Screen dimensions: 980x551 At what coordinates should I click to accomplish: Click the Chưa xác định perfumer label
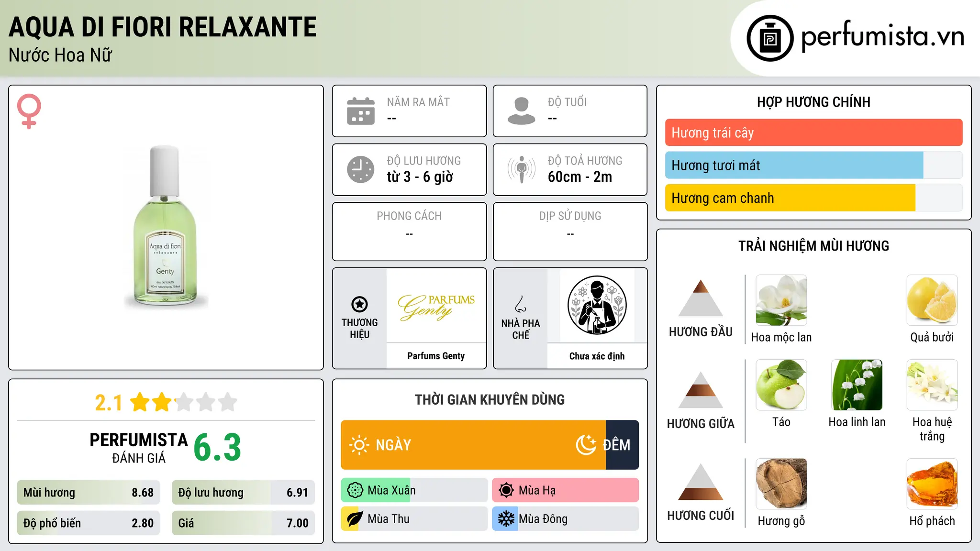click(x=597, y=356)
